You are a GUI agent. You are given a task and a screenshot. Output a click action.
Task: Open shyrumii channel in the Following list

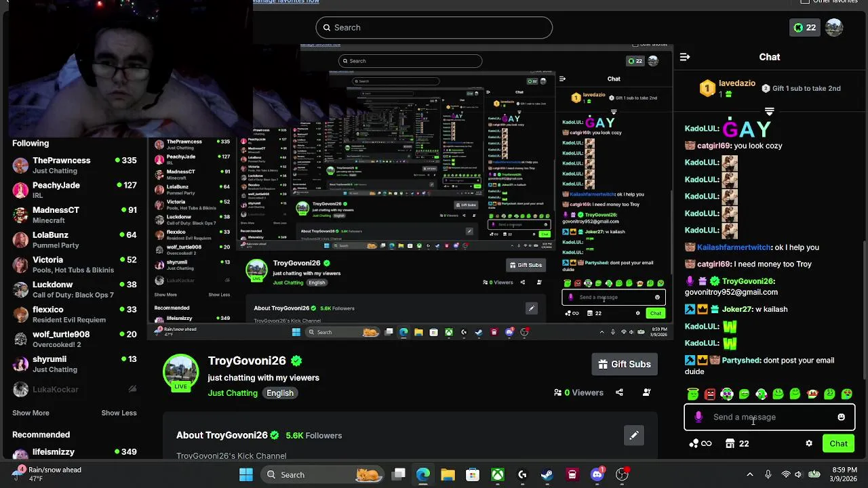(75, 364)
